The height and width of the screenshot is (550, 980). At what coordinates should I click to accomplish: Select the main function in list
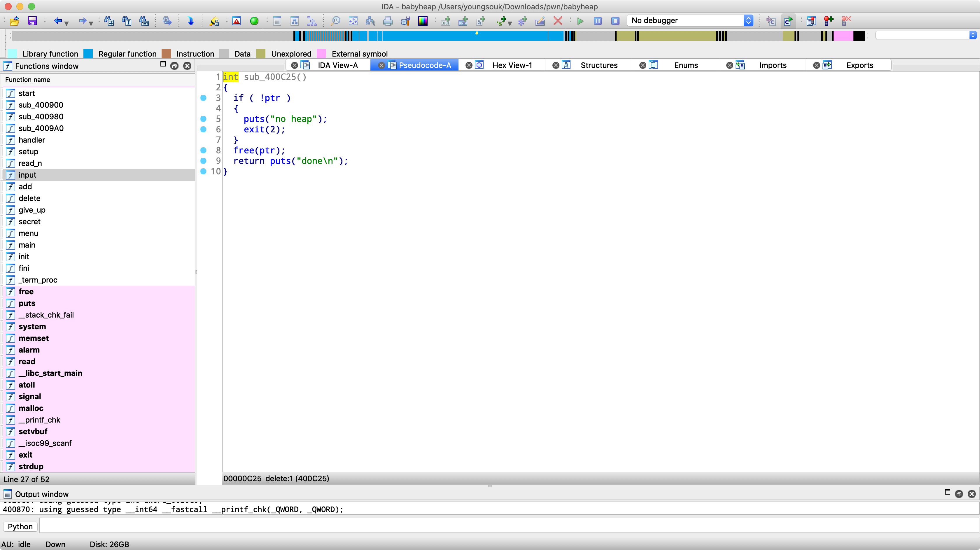click(x=27, y=245)
